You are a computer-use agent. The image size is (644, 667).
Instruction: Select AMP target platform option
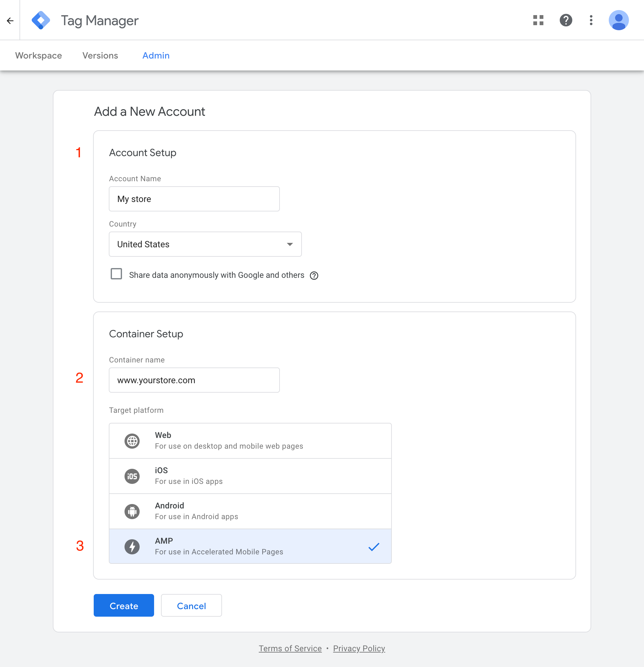tap(250, 546)
